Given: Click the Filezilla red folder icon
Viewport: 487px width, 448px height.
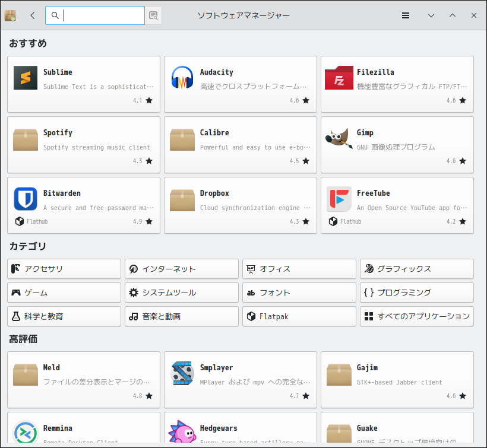Looking at the screenshot, I should pos(339,78).
